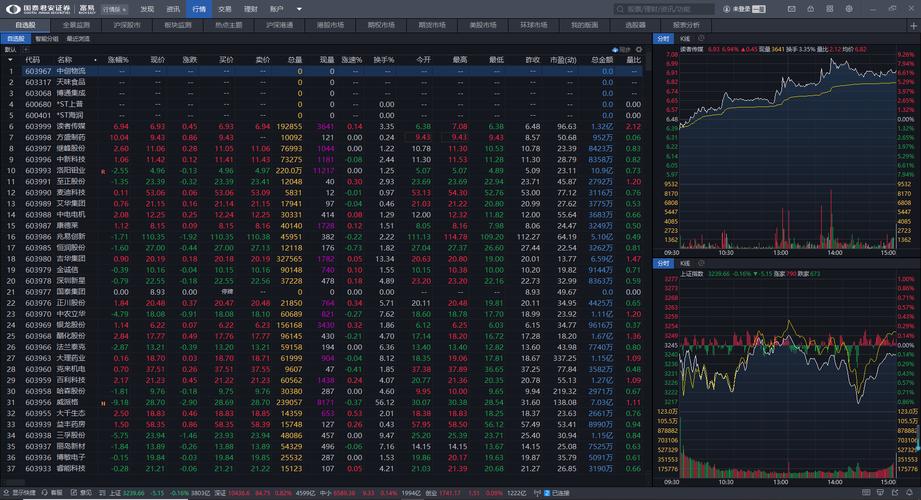921x500 pixels.
Task: Click the grid layout icon in title bar
Action: 830,9
